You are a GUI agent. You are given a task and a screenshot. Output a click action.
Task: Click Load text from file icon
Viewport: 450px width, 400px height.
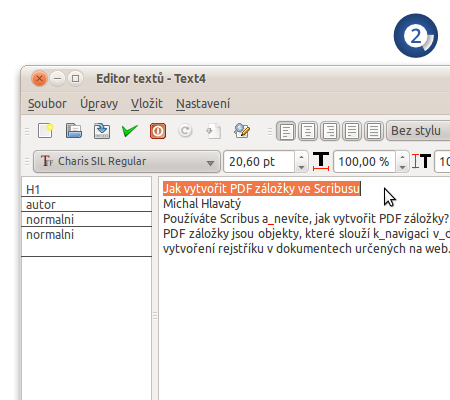click(x=74, y=131)
